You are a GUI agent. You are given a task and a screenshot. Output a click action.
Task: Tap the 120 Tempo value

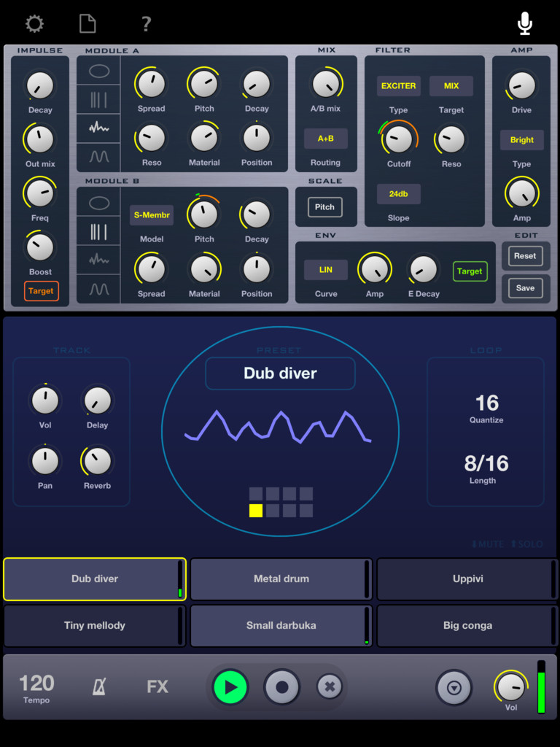[x=36, y=684]
